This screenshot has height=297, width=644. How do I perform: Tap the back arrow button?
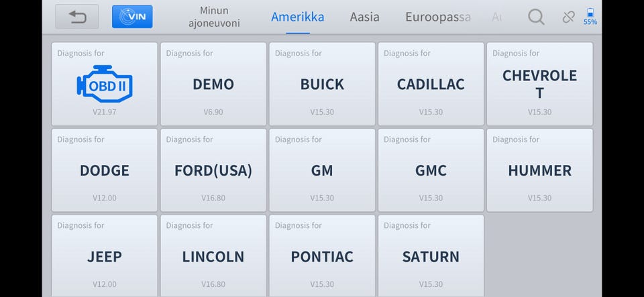click(77, 17)
